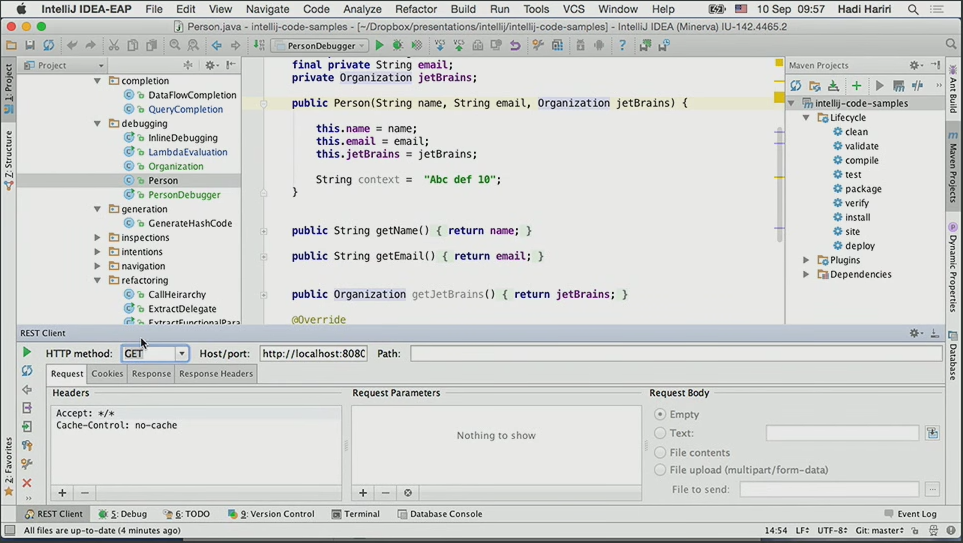Click the Git: master branch widget

click(x=879, y=531)
